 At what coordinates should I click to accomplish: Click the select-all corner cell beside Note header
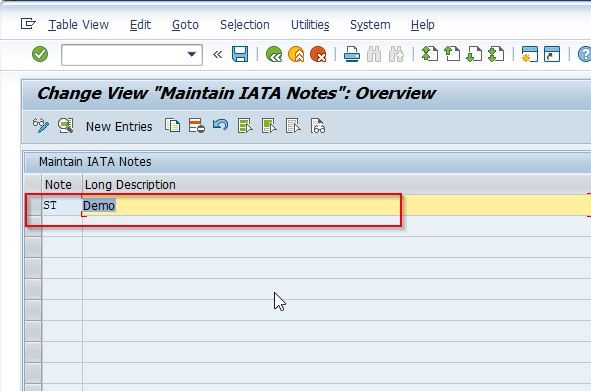pos(33,184)
